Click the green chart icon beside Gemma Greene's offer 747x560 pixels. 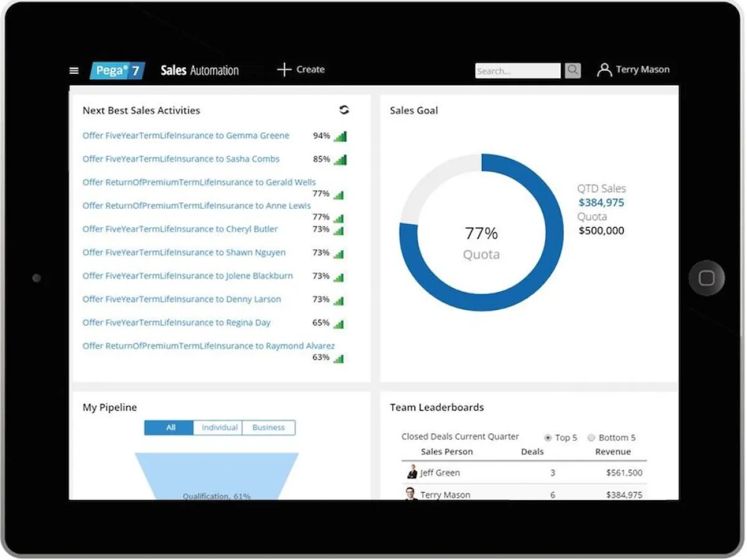point(339,136)
